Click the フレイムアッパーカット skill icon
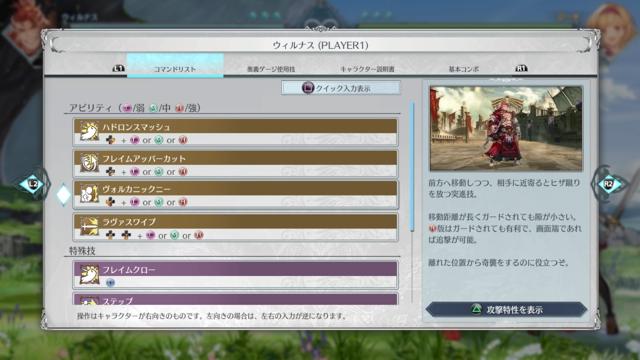The height and width of the screenshot is (360, 640). point(89,162)
